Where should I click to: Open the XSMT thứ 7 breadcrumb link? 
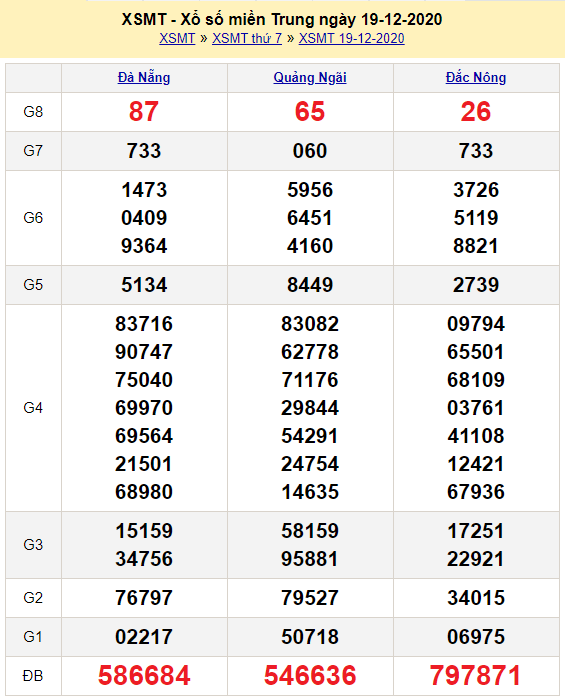247,39
